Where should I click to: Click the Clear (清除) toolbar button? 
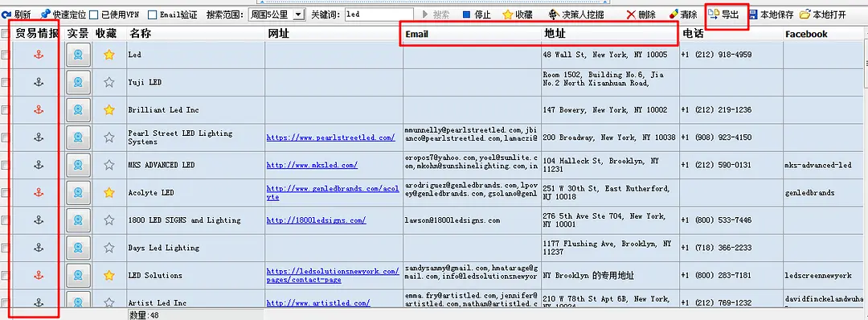coord(682,15)
